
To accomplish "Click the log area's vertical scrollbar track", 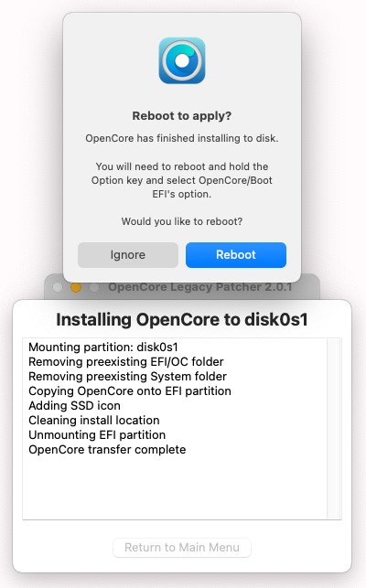I will point(333,429).
